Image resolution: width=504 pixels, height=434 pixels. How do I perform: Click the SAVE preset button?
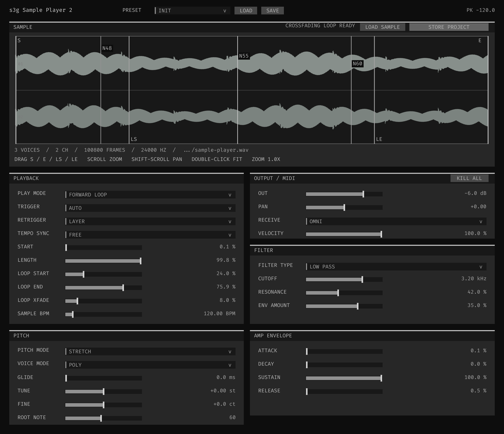[x=272, y=10]
